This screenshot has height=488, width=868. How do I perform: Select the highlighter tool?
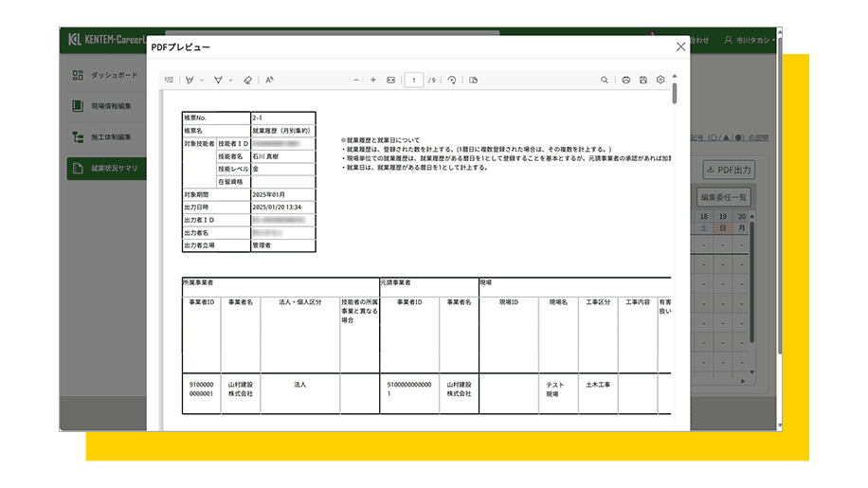[x=217, y=81]
